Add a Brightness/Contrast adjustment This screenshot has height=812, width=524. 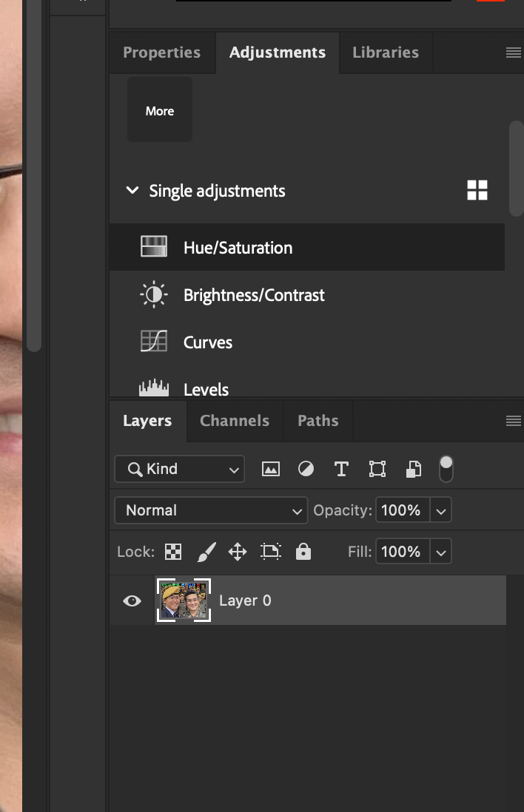coord(307,294)
